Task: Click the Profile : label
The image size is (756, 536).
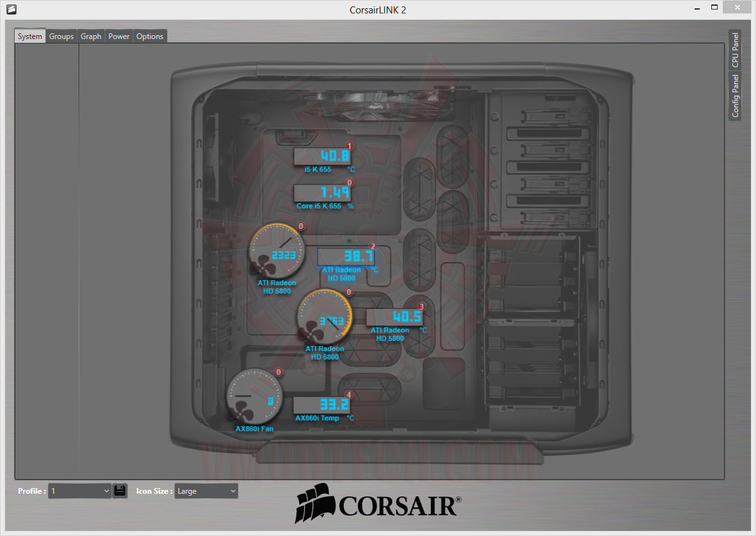Action: tap(32, 491)
